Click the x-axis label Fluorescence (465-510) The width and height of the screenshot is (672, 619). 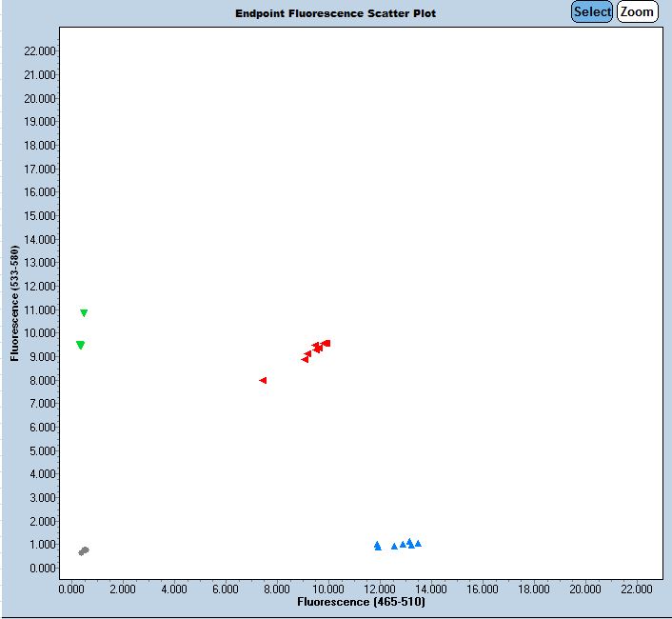pos(361,602)
